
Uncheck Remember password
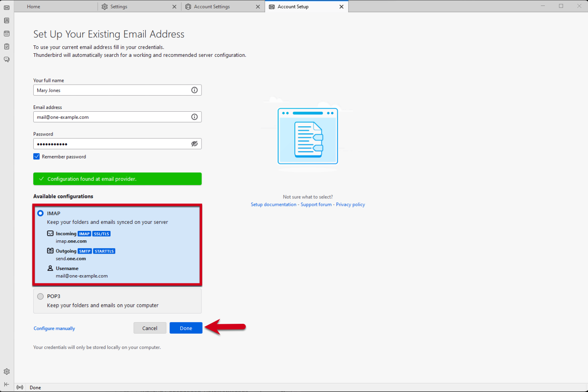[36, 156]
